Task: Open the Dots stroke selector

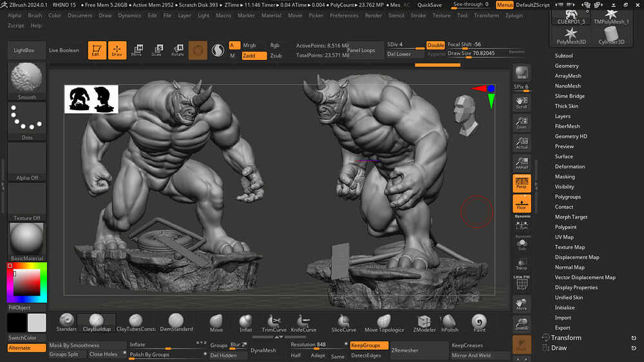Action: click(26, 121)
